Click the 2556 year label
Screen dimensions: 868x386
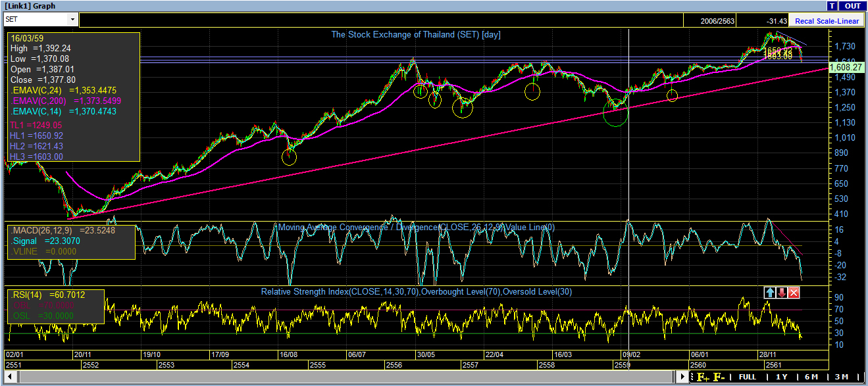click(394, 365)
